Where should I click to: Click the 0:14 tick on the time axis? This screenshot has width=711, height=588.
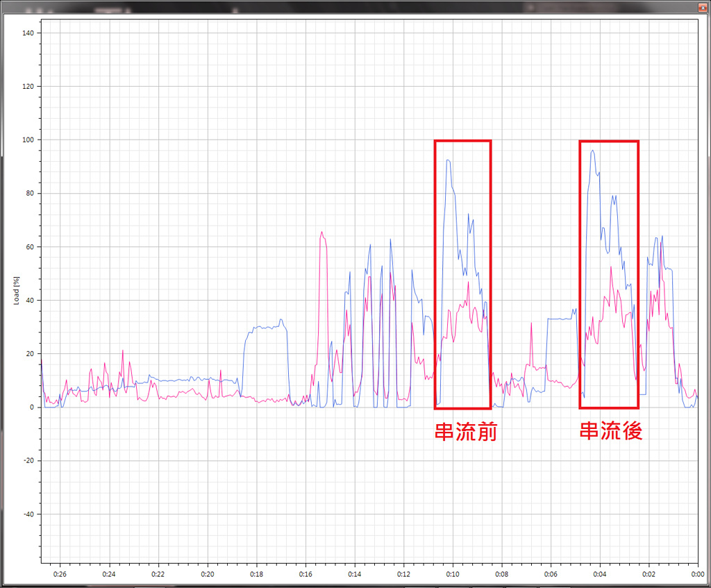pyautogui.click(x=354, y=574)
